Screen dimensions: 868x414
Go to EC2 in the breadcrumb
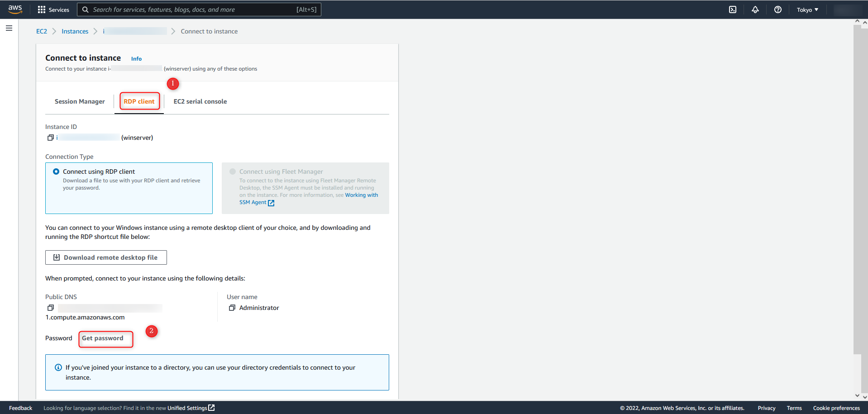(x=42, y=31)
